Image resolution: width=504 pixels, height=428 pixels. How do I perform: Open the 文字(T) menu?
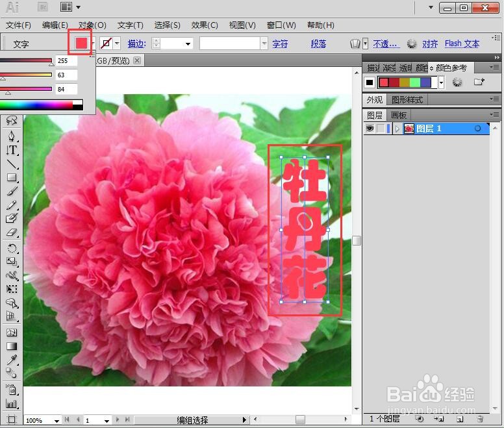click(x=130, y=25)
